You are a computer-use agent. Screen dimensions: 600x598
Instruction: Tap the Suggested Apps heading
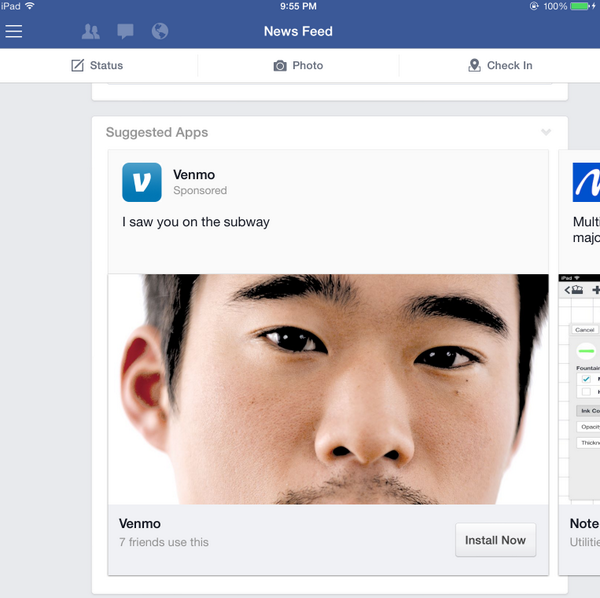pyautogui.click(x=157, y=132)
